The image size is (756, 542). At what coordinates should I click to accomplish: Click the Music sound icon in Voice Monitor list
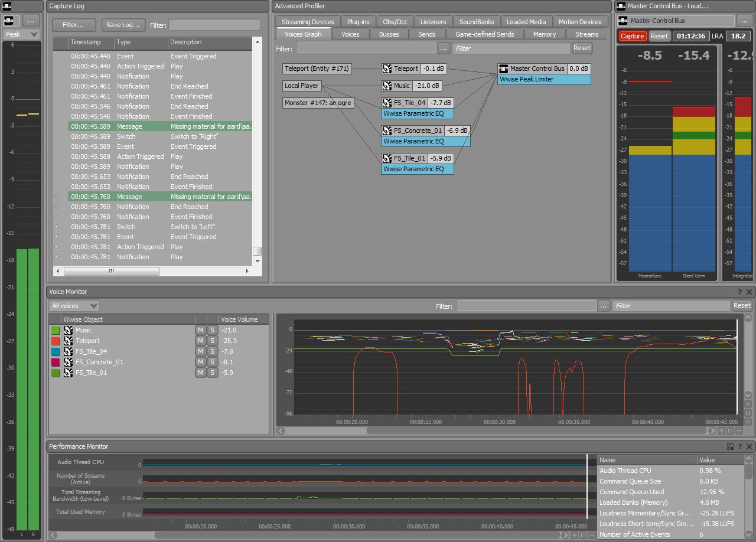coord(69,330)
